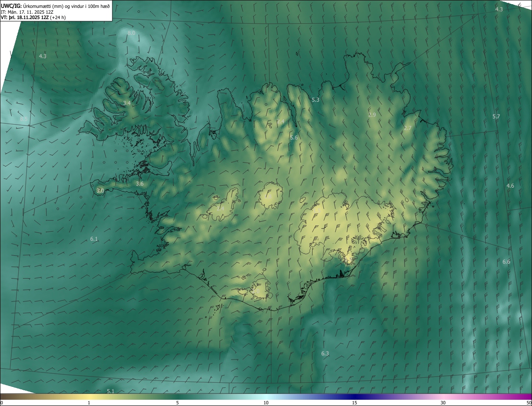Select the 2.9 value in northeast Iceland
Viewport: 532px width, 406px height.
click(x=372, y=115)
